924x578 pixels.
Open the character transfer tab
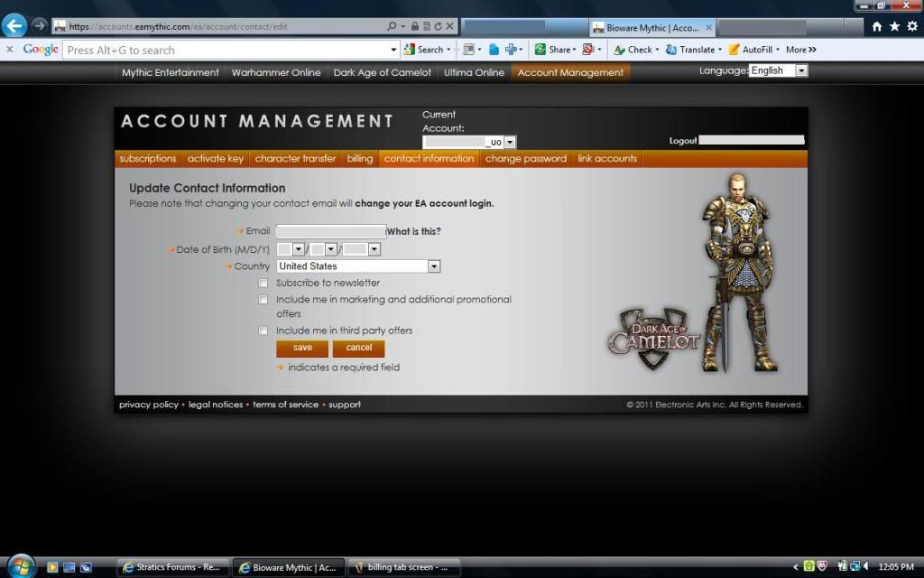[295, 159]
